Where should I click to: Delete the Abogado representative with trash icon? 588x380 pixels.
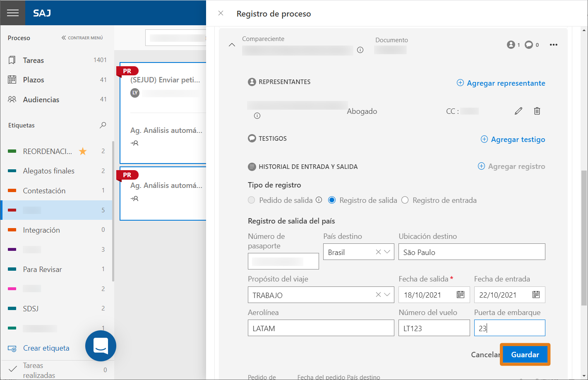click(x=537, y=111)
